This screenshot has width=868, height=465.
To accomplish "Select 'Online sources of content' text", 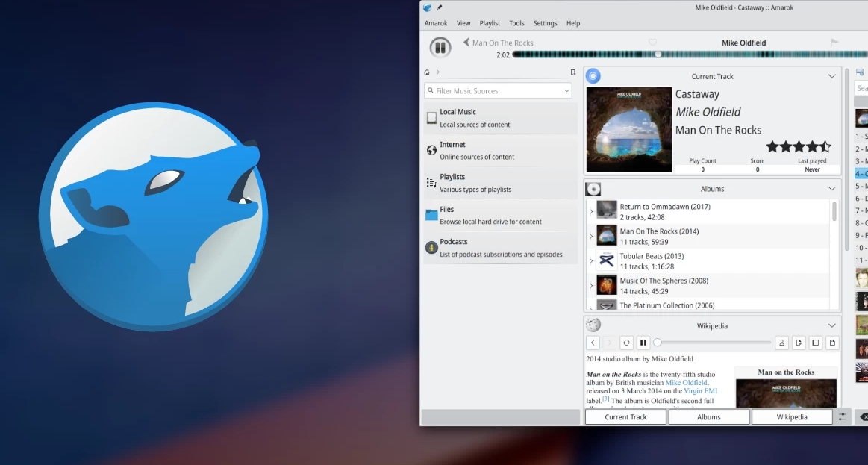I will point(477,157).
